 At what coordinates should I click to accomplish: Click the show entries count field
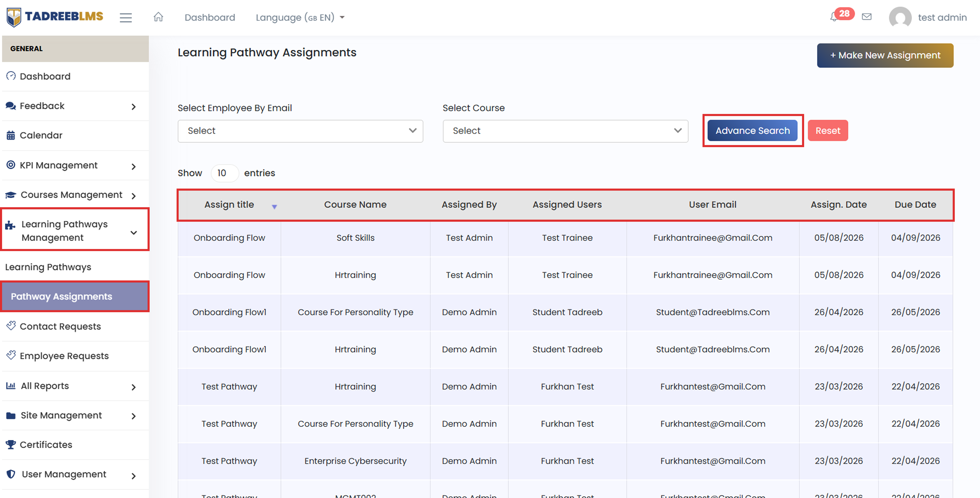(225, 173)
